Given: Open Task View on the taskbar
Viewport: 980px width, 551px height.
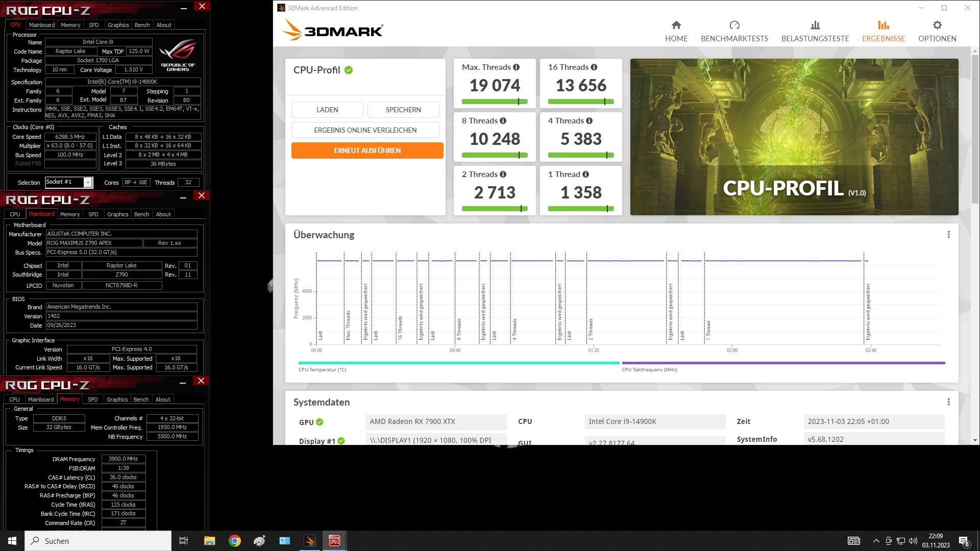Looking at the screenshot, I should tap(184, 541).
